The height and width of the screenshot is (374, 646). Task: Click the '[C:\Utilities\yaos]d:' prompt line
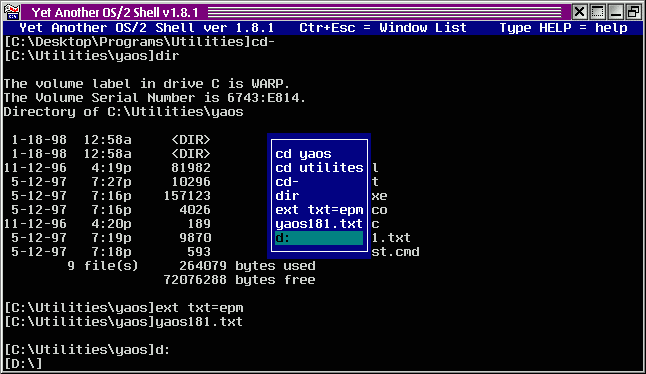[x=87, y=350]
